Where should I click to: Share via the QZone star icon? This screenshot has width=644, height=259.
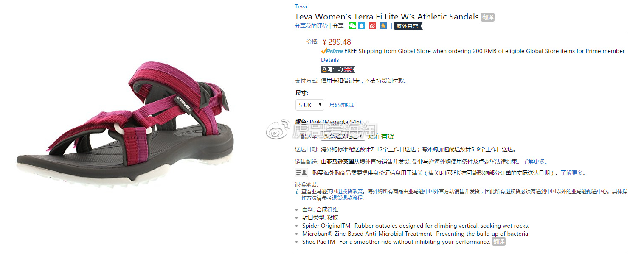click(383, 26)
